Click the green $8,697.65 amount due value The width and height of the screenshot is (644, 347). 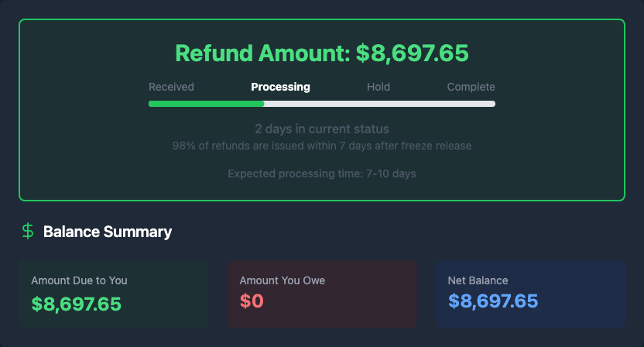77,304
